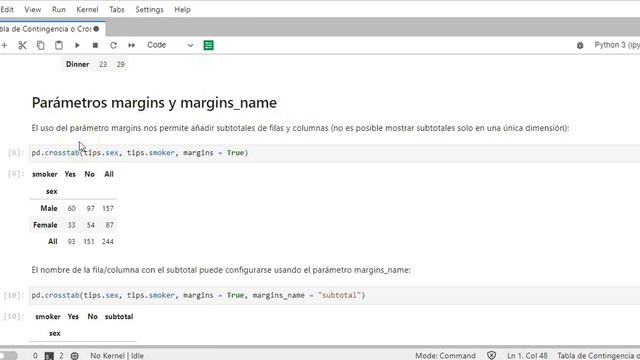Viewport: 640px width, 360px height.
Task: Click notebook name at status bar right
Action: coord(598,356)
